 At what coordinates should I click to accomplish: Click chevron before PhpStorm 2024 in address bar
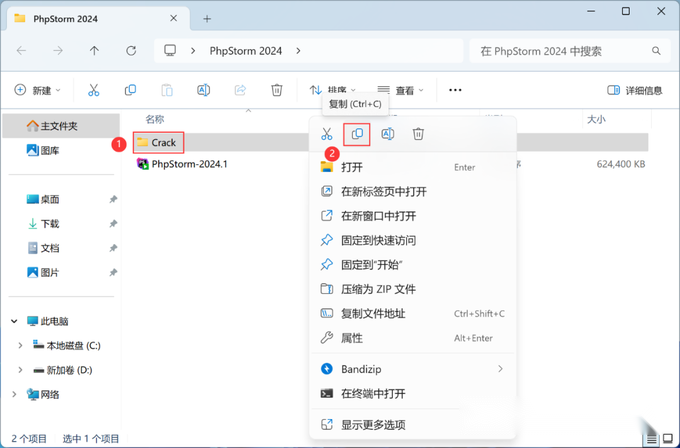tap(193, 51)
